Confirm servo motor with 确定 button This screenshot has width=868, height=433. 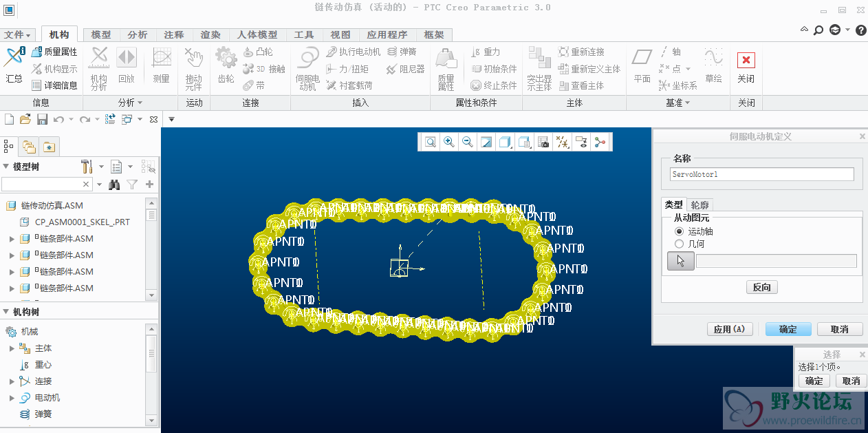click(x=788, y=330)
